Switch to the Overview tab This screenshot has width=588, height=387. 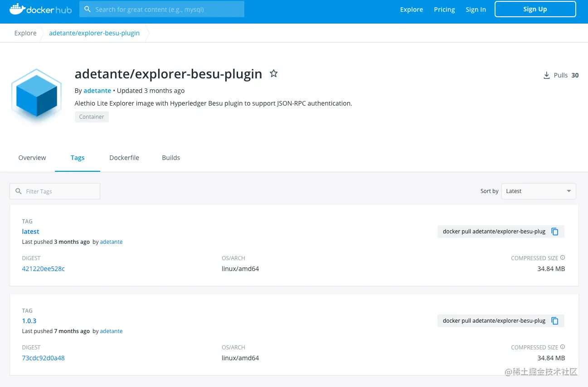point(32,158)
